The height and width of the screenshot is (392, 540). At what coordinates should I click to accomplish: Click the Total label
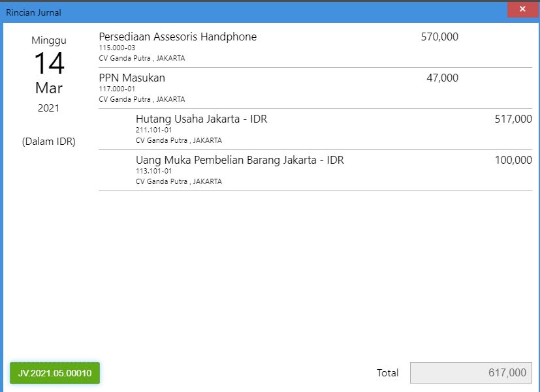[x=387, y=372]
